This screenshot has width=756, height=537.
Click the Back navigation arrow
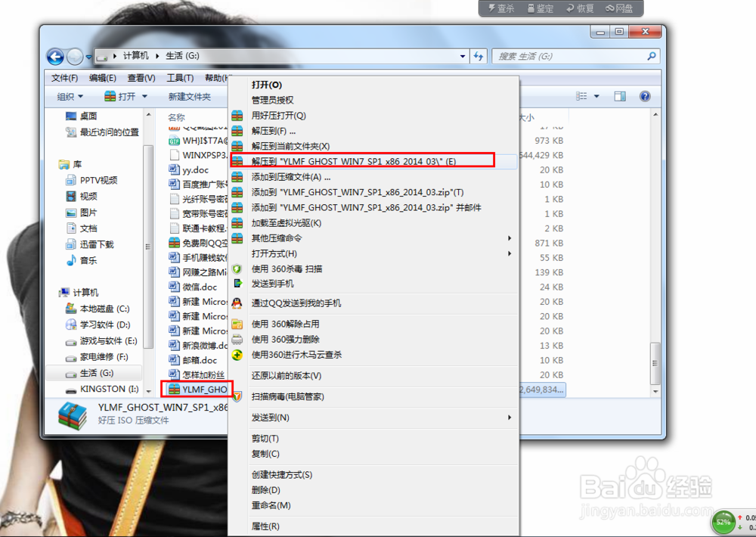pyautogui.click(x=55, y=57)
